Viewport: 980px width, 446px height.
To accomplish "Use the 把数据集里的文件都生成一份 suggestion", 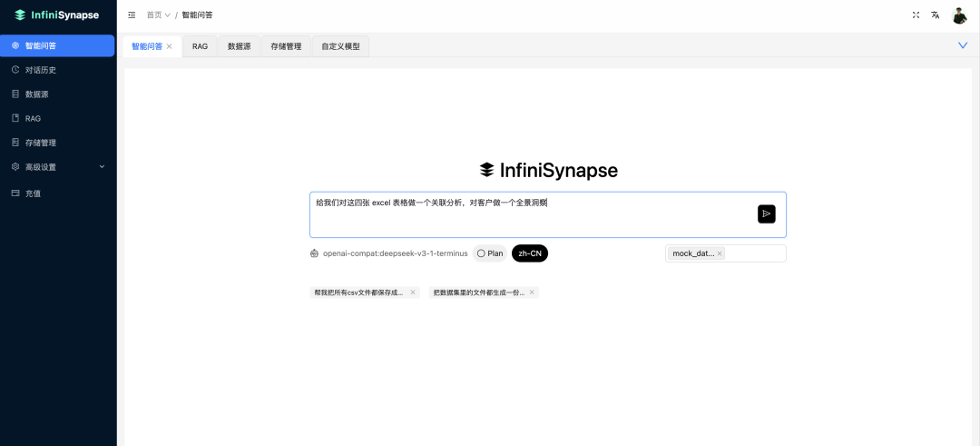I will coord(479,292).
